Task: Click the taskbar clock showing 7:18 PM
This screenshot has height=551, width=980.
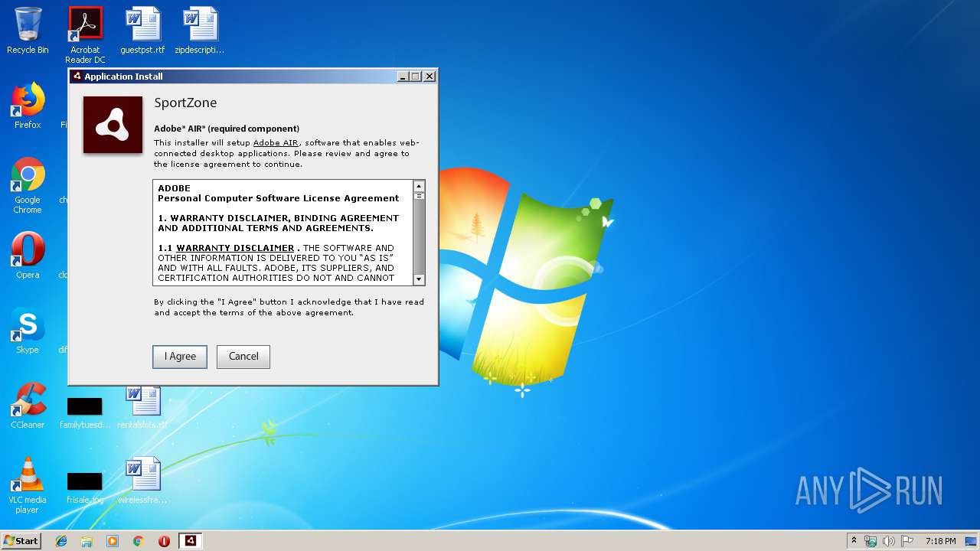Action: 940,541
